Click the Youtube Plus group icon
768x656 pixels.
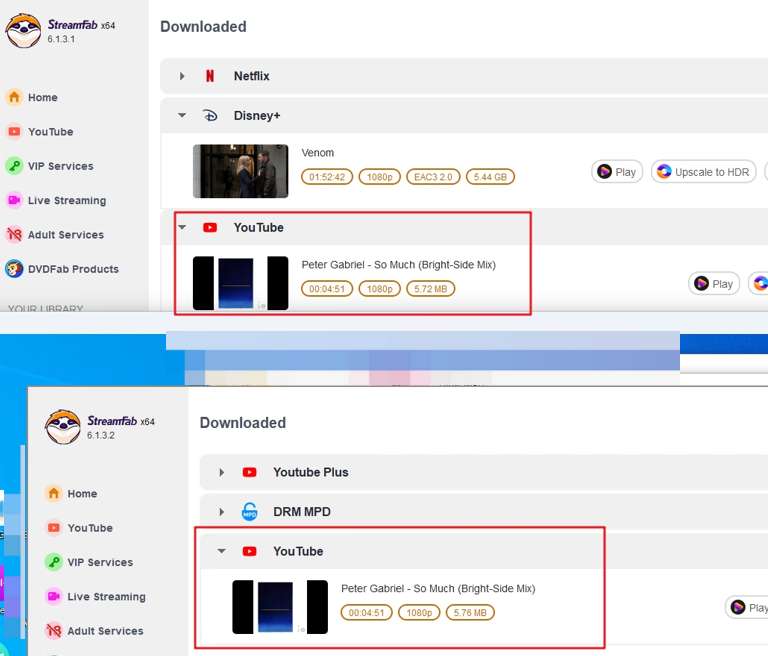tap(249, 472)
